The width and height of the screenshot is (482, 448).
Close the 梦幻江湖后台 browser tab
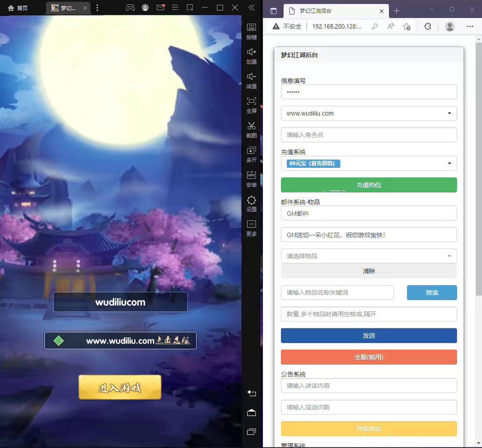[381, 11]
